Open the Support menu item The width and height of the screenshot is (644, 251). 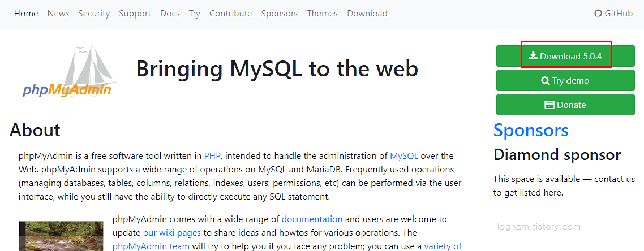coord(135,14)
